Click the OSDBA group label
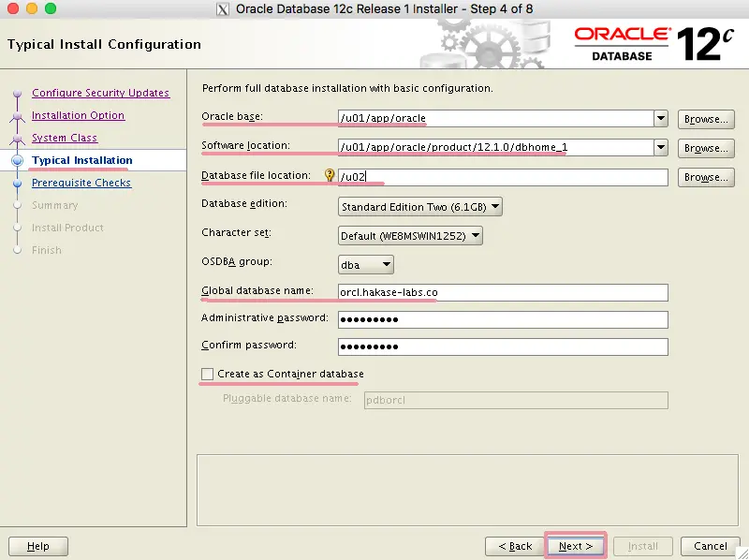The width and height of the screenshot is (749, 560). click(237, 262)
